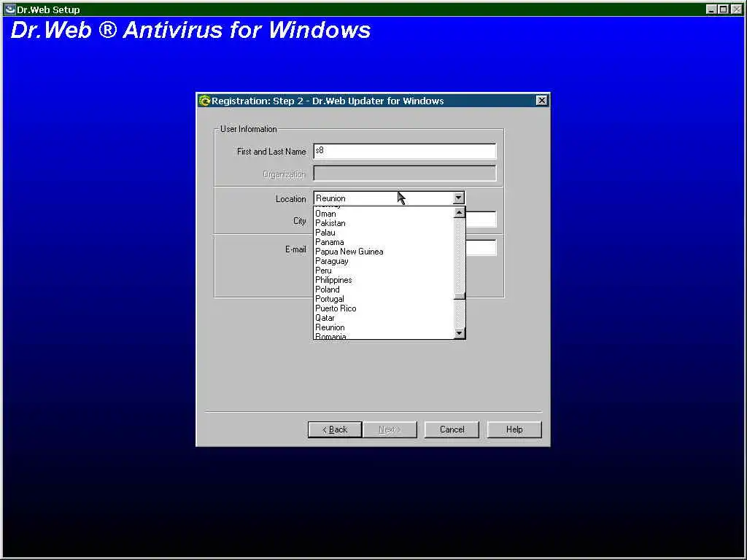Select Pakistan from the location list
Screen dimensions: 747x560
[384, 223]
